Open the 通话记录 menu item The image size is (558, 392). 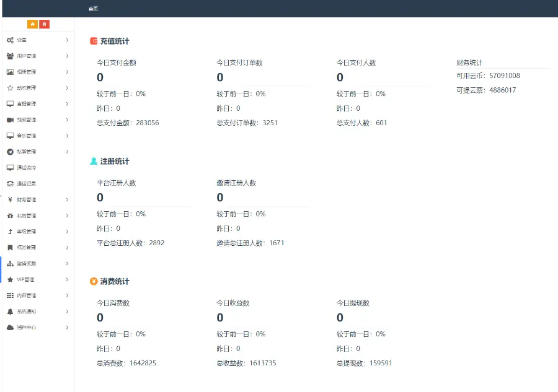[26, 184]
